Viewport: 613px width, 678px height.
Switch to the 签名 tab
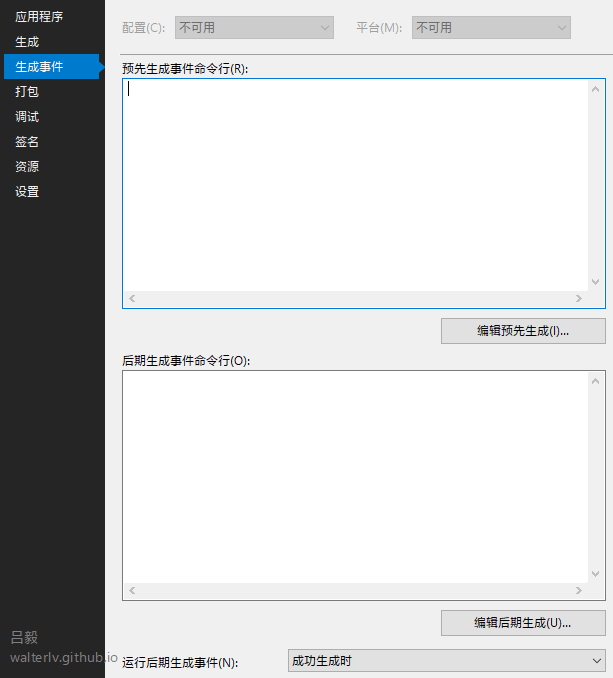coord(27,142)
